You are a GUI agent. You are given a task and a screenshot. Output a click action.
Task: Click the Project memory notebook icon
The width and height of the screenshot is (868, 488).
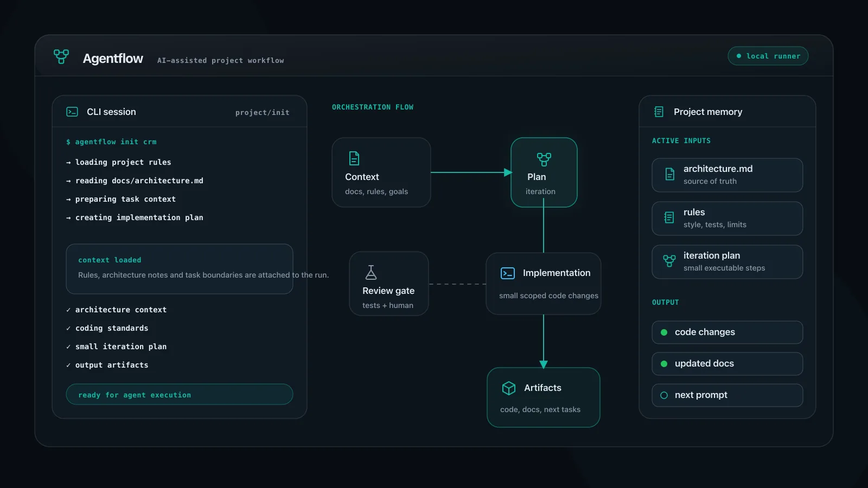659,112
